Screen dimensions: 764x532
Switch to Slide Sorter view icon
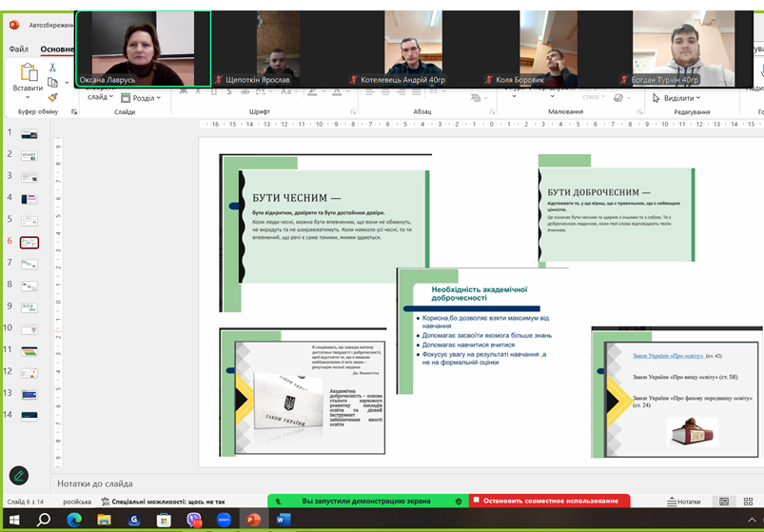[x=748, y=502]
